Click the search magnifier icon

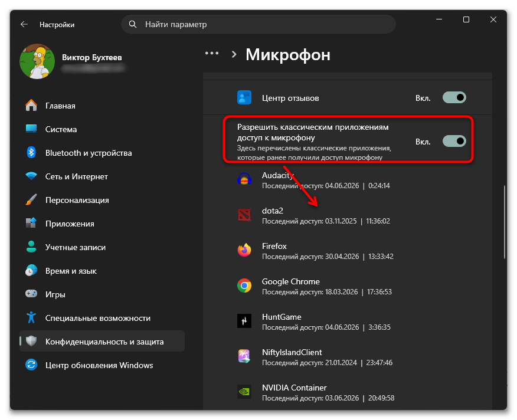pos(133,24)
